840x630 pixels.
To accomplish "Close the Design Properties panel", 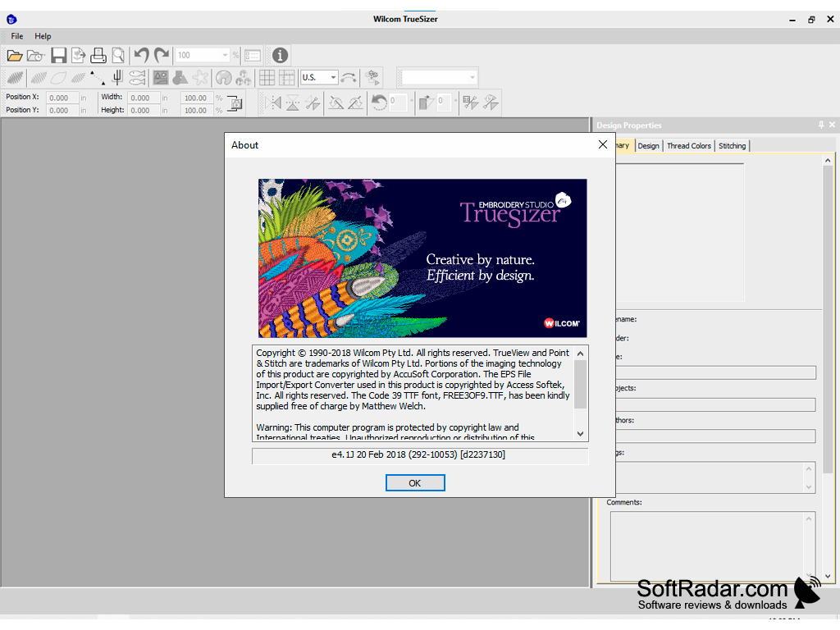I will click(x=832, y=125).
